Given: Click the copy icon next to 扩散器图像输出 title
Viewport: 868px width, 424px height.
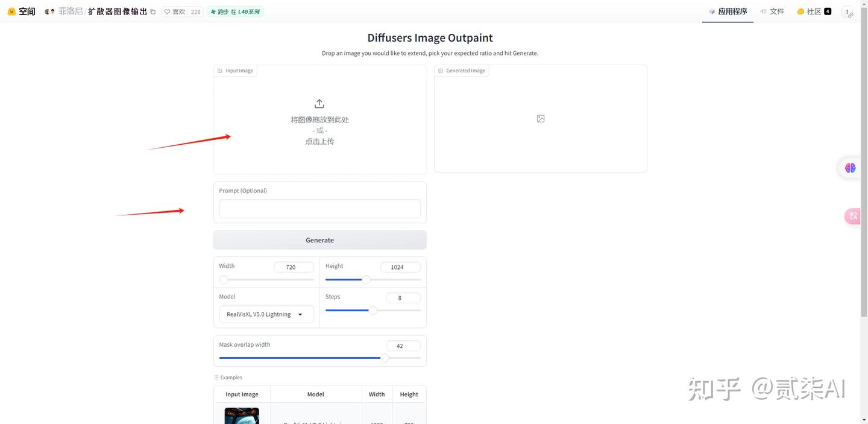Looking at the screenshot, I should [x=153, y=11].
